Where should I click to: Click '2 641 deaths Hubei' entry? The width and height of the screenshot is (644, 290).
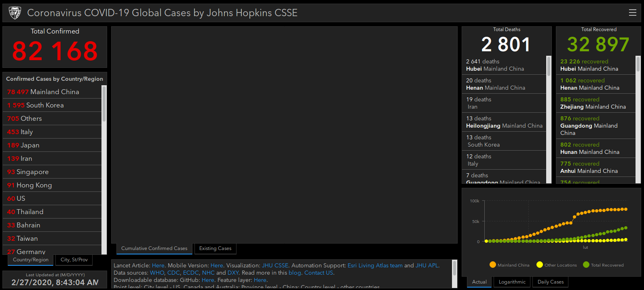point(505,65)
